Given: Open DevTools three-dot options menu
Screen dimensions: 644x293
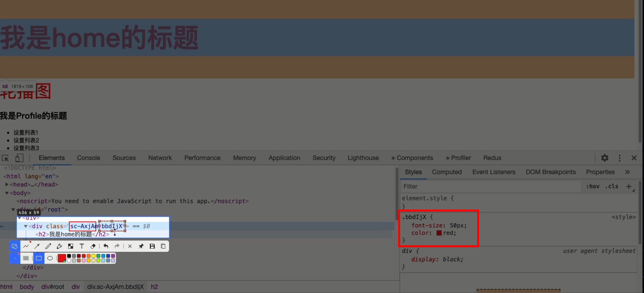Looking at the screenshot, I should [x=620, y=158].
